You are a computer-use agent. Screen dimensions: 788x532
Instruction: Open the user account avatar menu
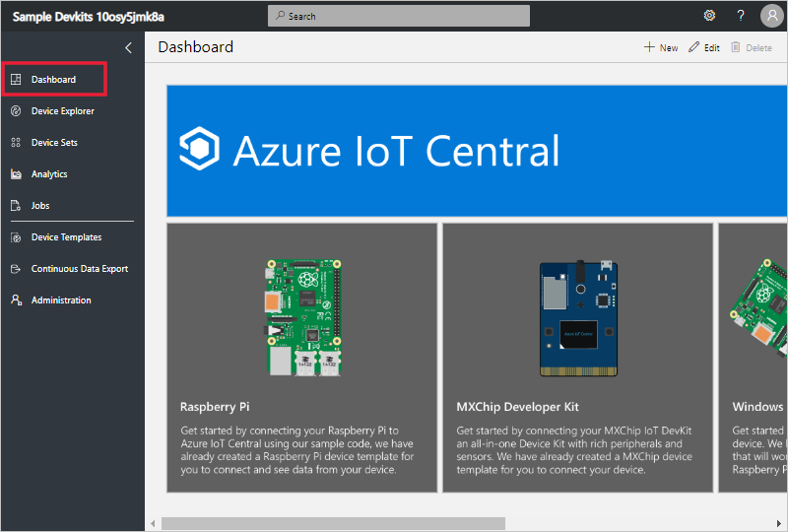(x=772, y=16)
